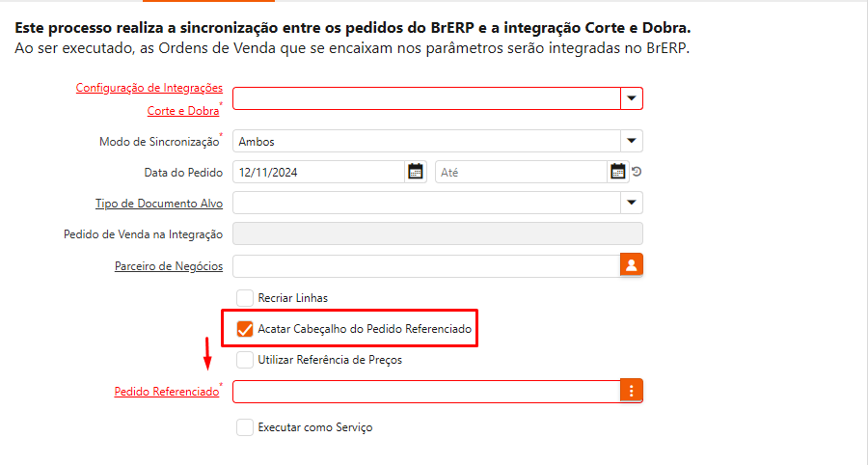Viewport: 868px width, 465px height.
Task: Open Parceiro de Negócios search icon
Action: tap(632, 265)
